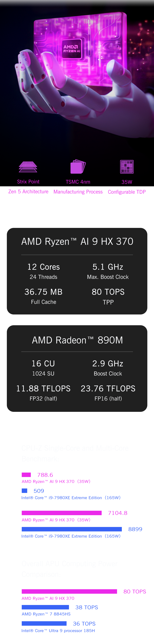Click the small blue single-core bar for 509

[x=24, y=491]
